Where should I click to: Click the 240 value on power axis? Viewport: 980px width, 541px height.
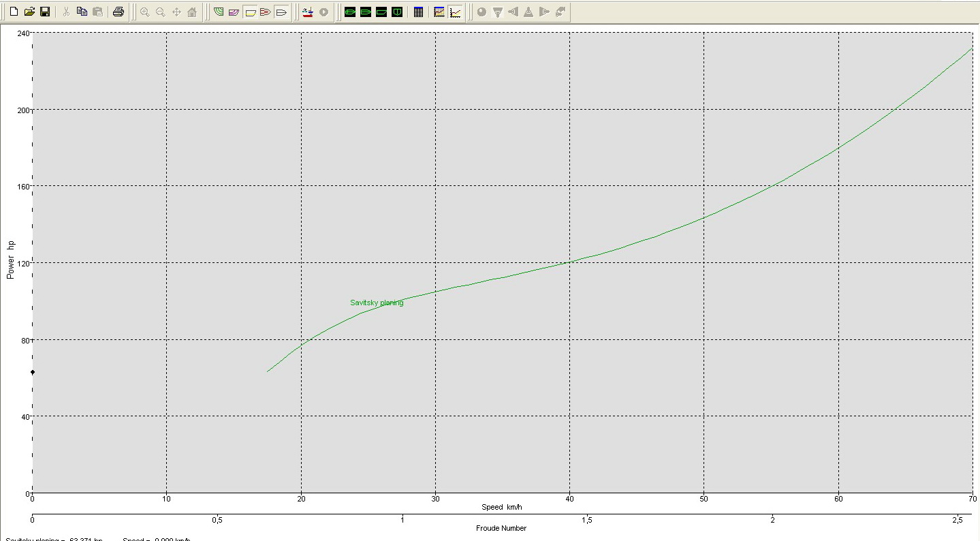[x=24, y=33]
